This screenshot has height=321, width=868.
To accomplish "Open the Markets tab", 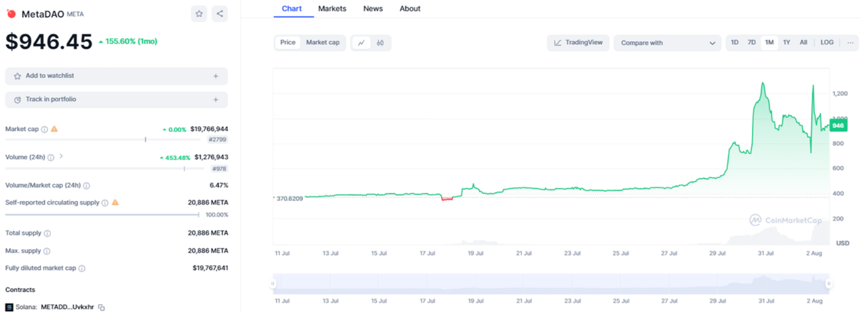I will coord(332,9).
